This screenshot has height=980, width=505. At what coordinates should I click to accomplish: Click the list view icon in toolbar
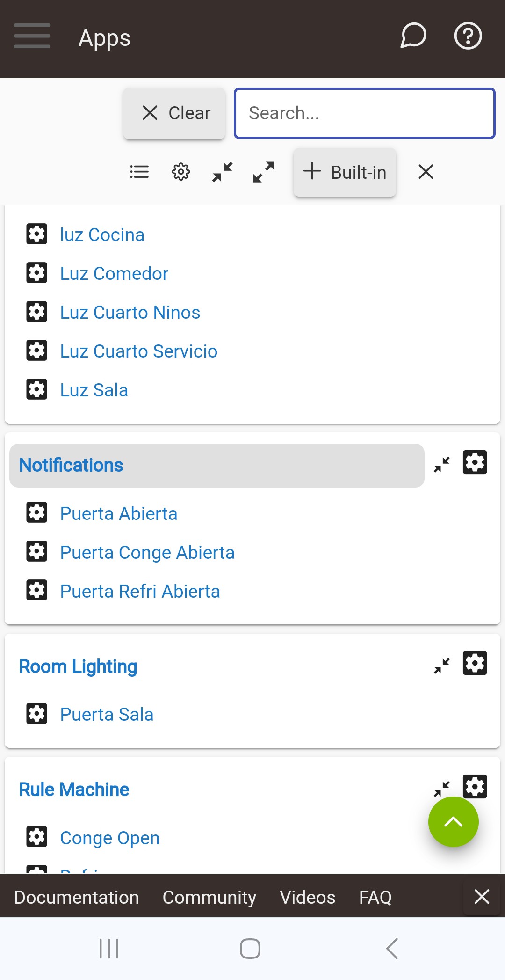tap(139, 172)
